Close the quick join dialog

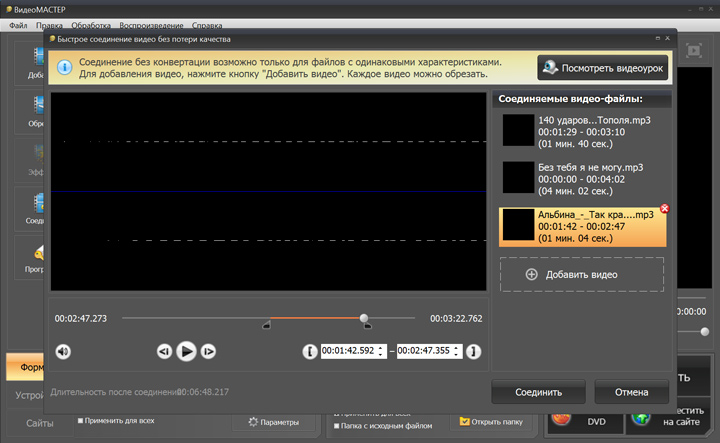(668, 38)
